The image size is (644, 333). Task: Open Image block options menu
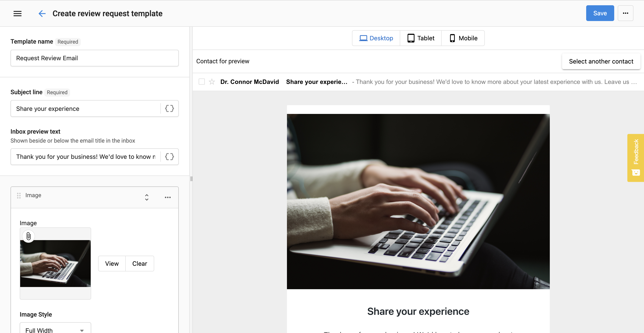click(168, 198)
